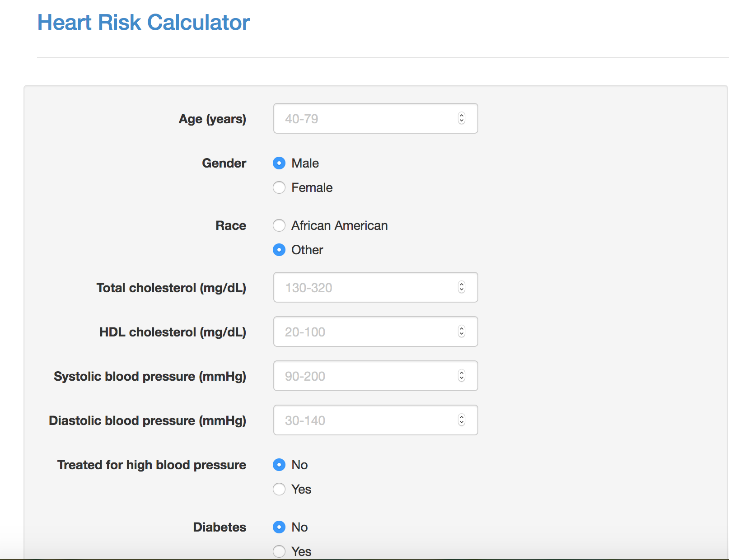Click the Diastolic blood pressure (mmHg) label

click(x=148, y=421)
